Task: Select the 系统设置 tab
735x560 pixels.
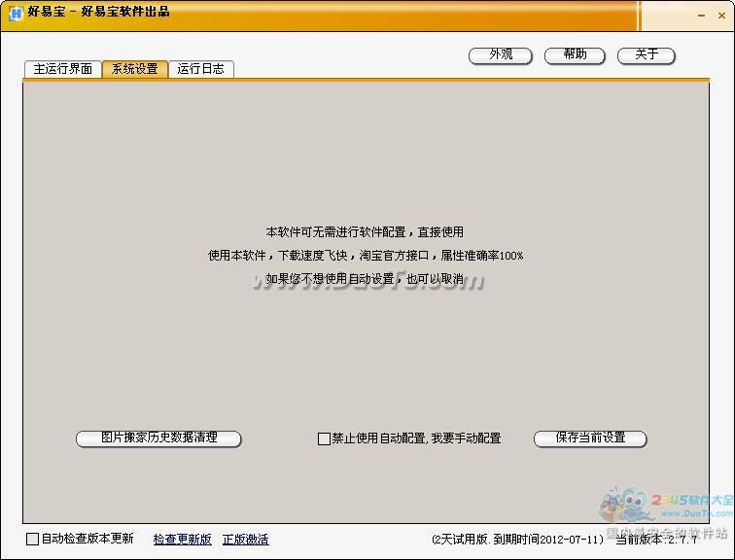Action: (x=135, y=69)
